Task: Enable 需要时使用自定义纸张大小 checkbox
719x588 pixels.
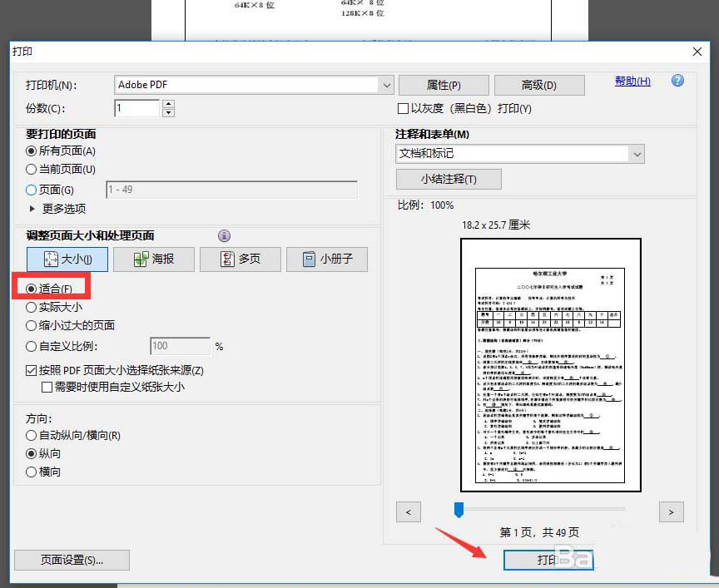Action: [47, 388]
